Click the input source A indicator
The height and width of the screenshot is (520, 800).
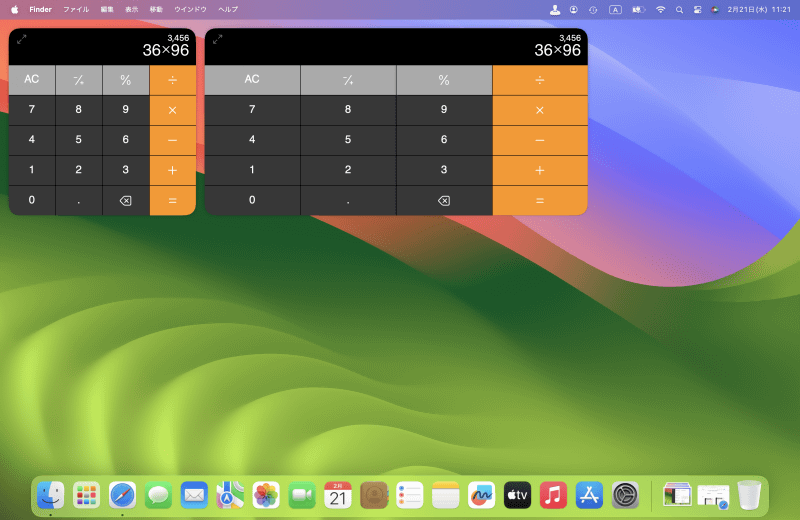tap(615, 10)
